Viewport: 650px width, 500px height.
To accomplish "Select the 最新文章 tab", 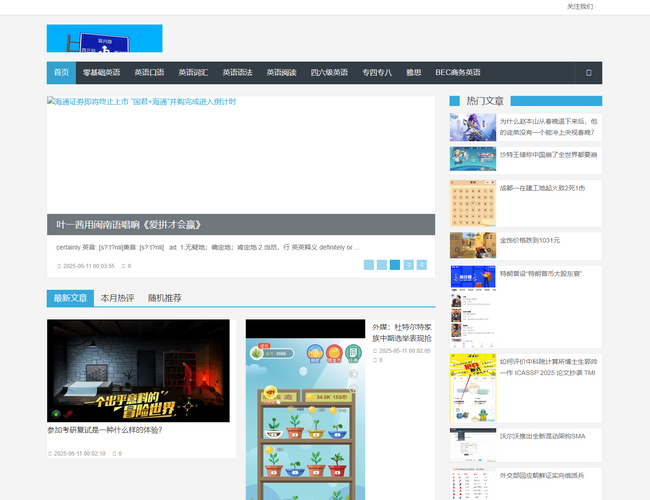I will tap(70, 298).
